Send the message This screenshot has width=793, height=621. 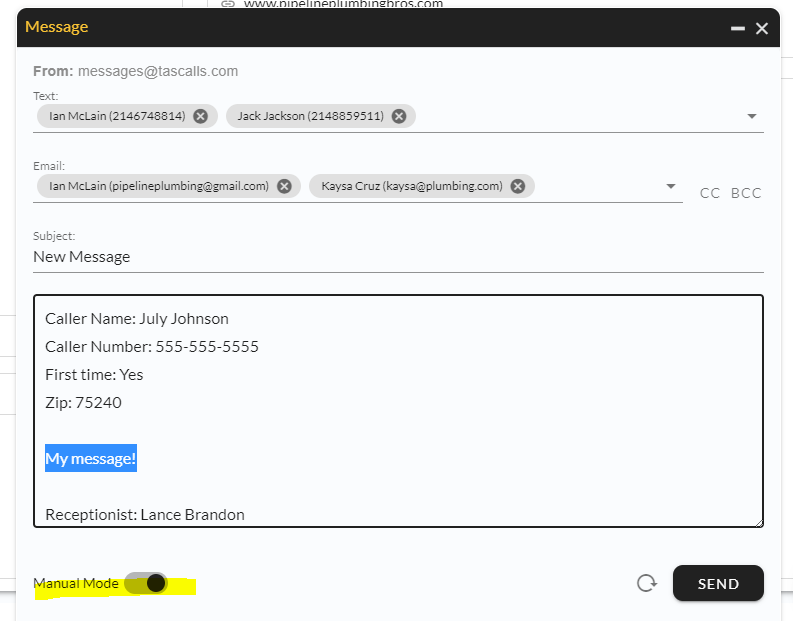point(718,583)
